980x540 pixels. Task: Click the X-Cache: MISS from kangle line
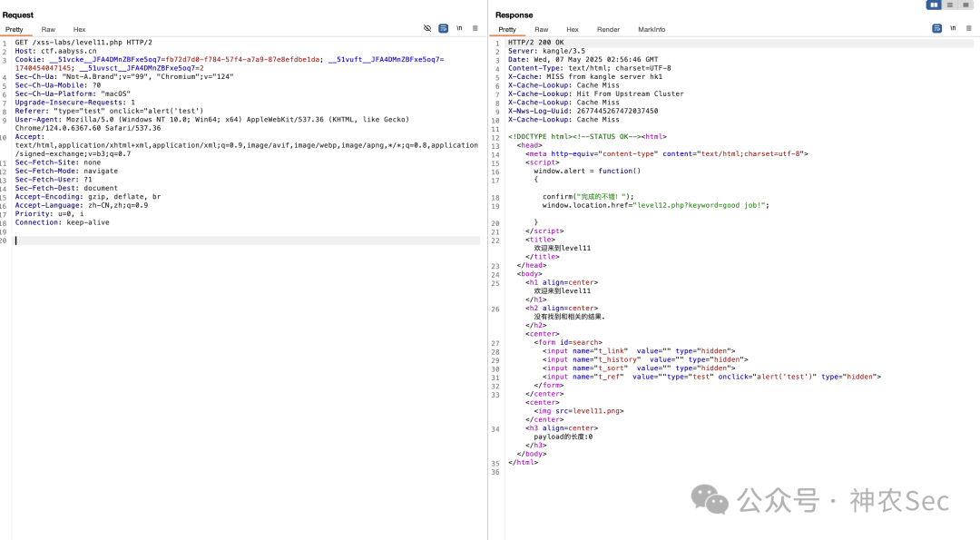pos(585,77)
